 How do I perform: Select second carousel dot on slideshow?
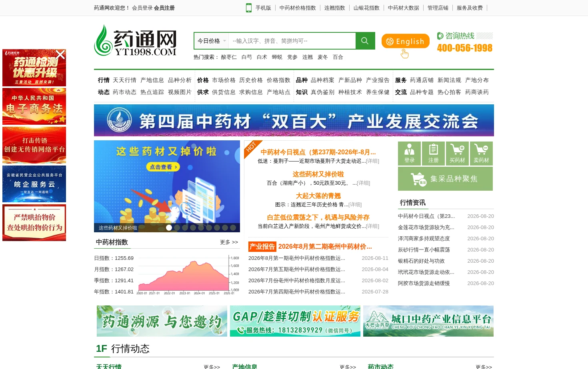(x=177, y=227)
